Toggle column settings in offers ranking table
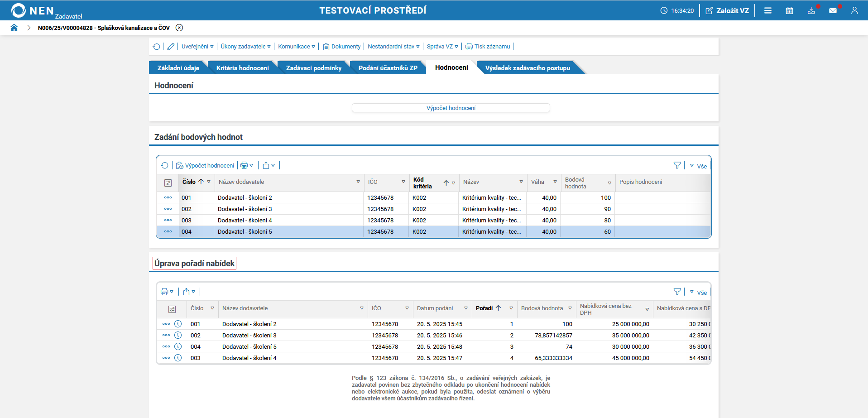The width and height of the screenshot is (868, 418). click(172, 309)
